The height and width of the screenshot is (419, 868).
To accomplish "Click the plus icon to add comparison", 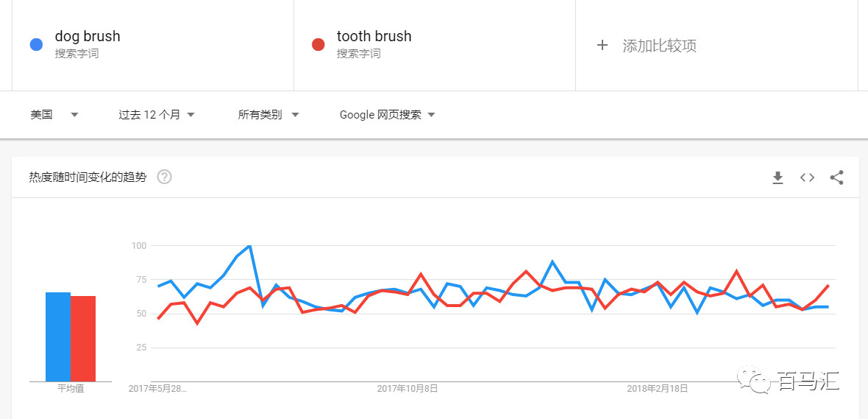I will point(602,45).
